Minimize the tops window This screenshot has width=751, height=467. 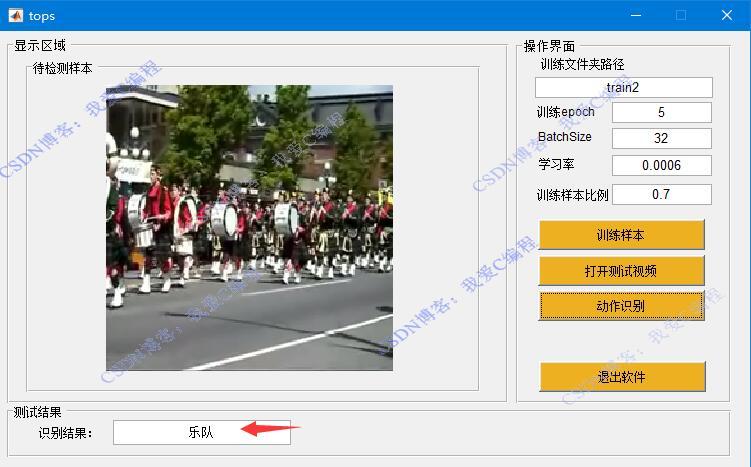(636, 15)
